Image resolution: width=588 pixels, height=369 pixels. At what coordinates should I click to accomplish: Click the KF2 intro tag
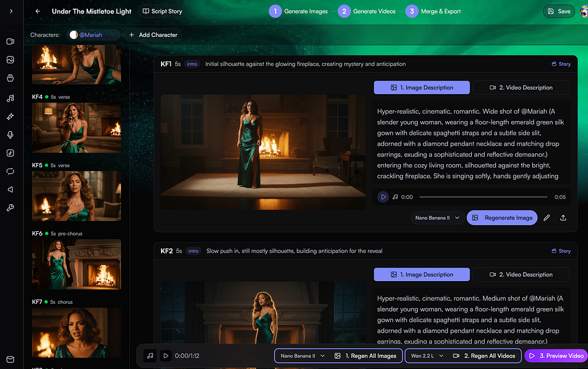click(193, 251)
